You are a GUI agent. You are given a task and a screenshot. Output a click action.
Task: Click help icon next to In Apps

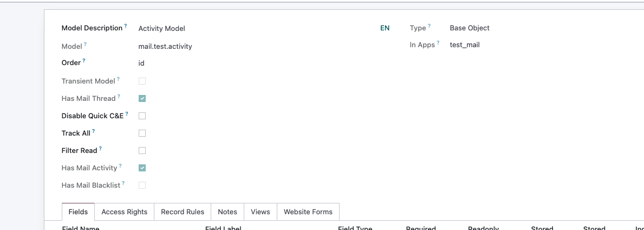pos(438,43)
